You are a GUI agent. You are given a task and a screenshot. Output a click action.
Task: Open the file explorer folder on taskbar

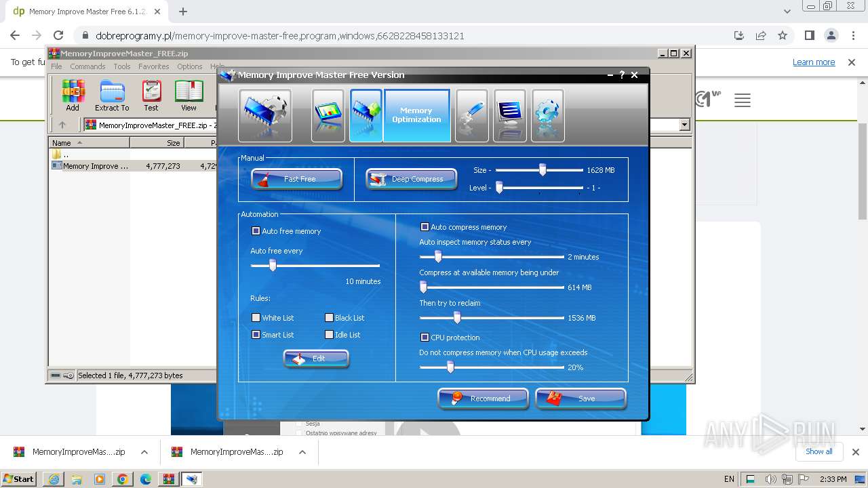(77, 479)
